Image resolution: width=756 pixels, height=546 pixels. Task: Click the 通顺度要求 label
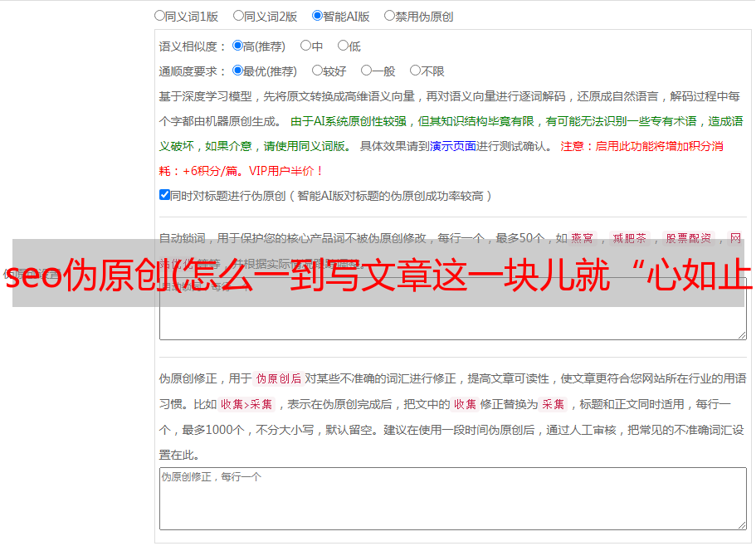coord(193,71)
